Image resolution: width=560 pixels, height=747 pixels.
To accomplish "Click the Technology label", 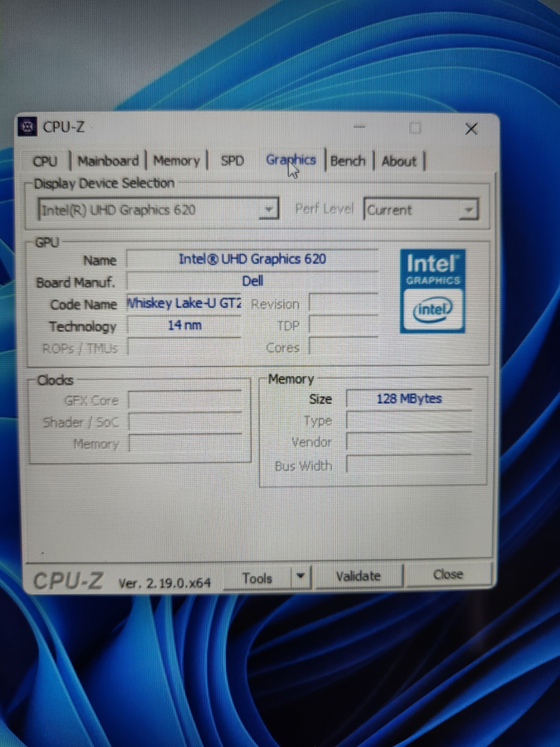I will [83, 327].
